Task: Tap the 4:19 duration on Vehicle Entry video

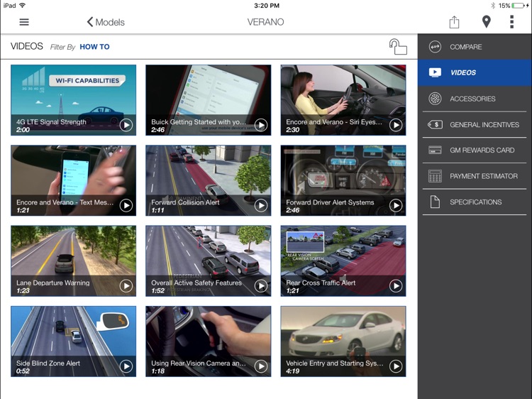Action: (292, 371)
